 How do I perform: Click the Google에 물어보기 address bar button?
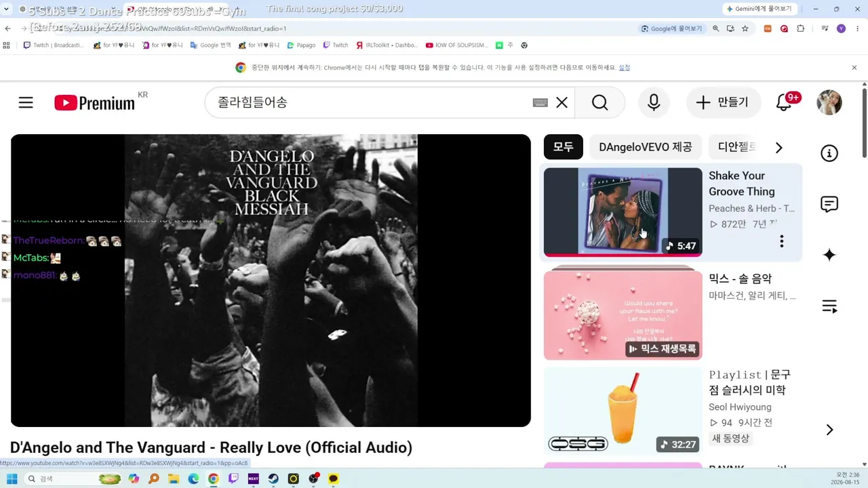point(671,28)
